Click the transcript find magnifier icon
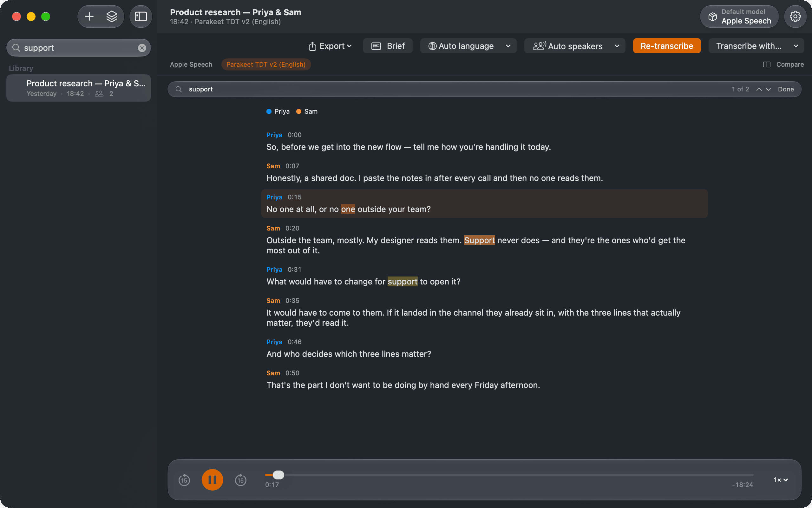Image resolution: width=812 pixels, height=508 pixels. (x=179, y=89)
